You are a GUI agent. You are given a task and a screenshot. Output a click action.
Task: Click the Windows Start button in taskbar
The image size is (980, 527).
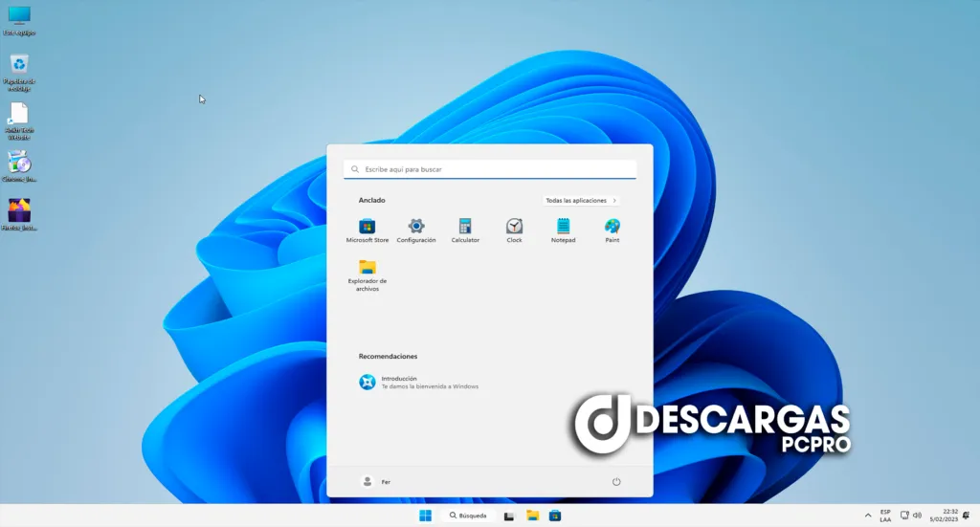(425, 516)
